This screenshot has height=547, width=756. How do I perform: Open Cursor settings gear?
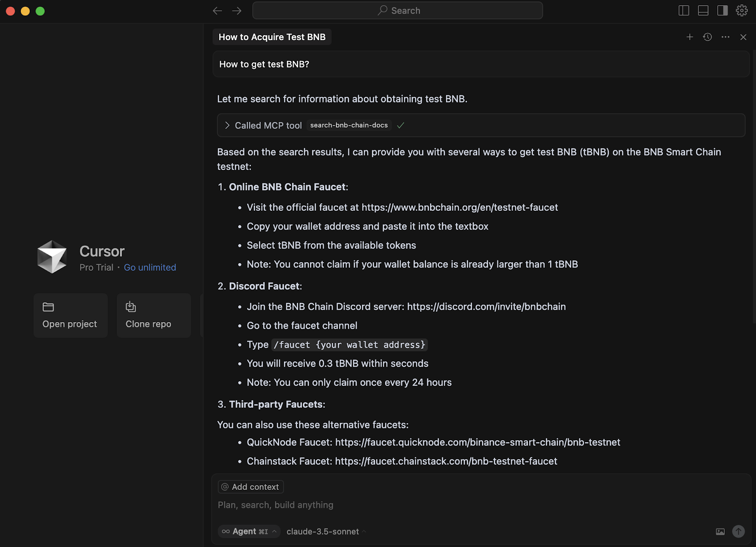point(742,10)
